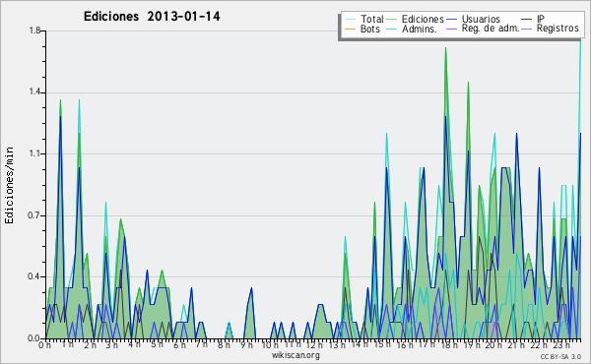Click the 'Admins.' legend label
The width and height of the screenshot is (591, 364).
[420, 29]
